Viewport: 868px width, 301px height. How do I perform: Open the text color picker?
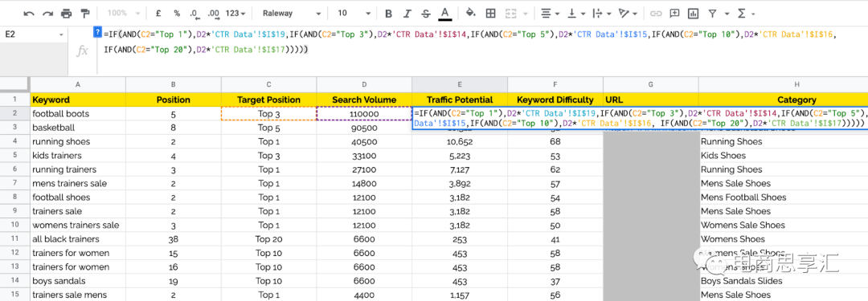(444, 14)
